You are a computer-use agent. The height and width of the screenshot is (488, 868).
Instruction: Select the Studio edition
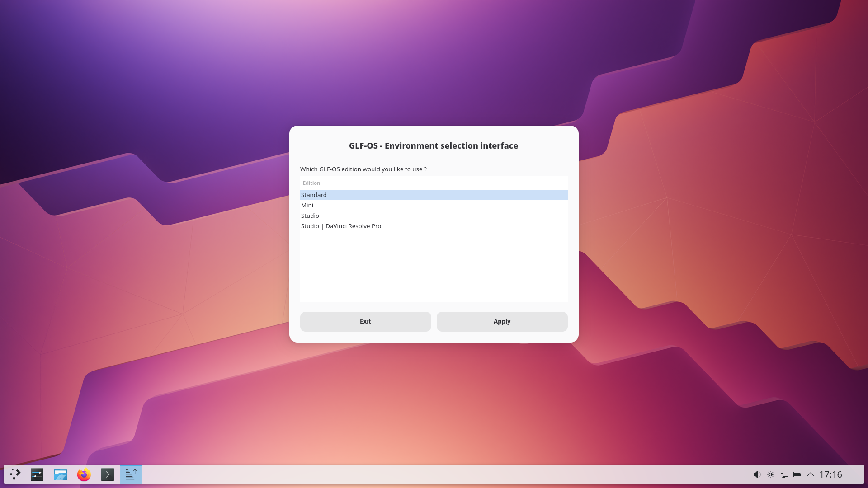(x=434, y=216)
